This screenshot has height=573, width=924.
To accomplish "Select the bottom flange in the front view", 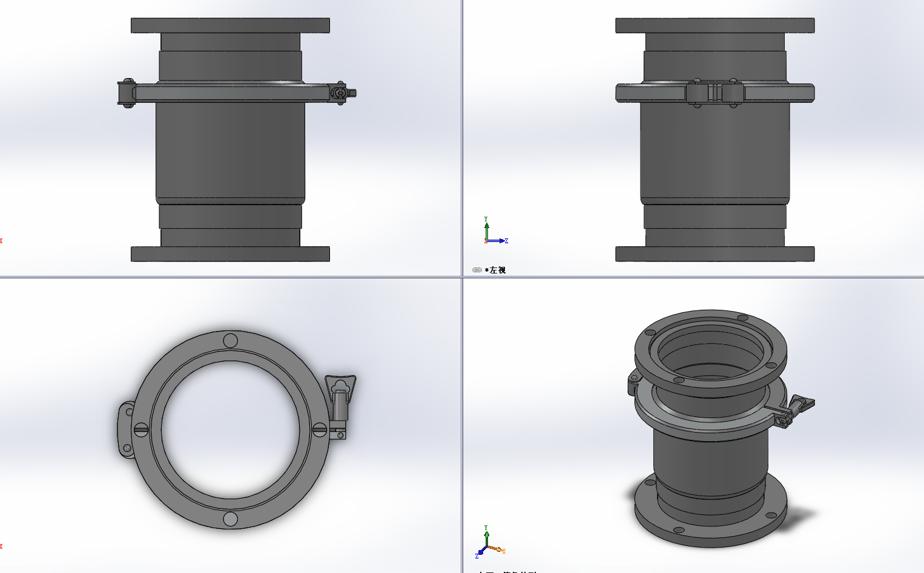I will coord(230,254).
